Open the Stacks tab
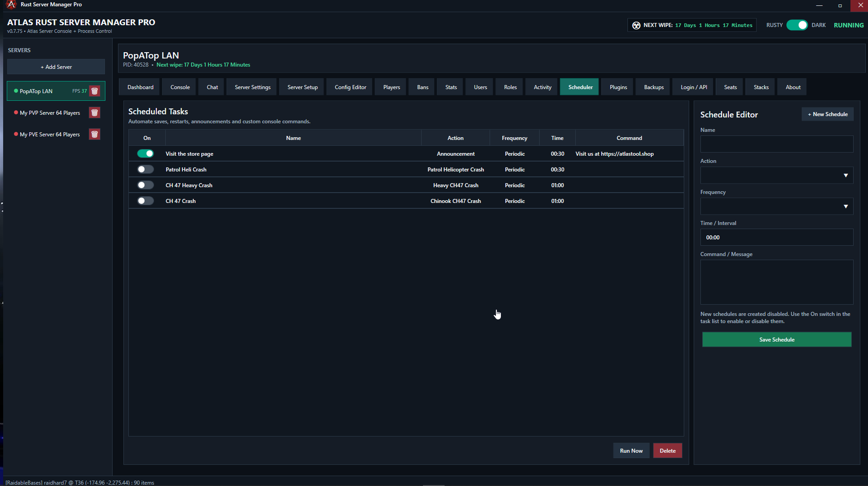This screenshot has height=486, width=868. [761, 87]
